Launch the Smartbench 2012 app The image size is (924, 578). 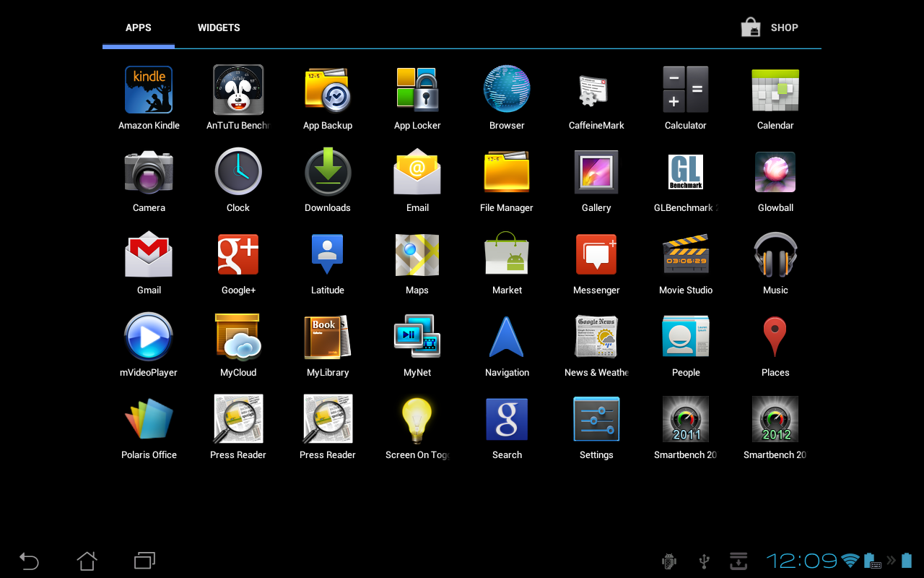[775, 419]
